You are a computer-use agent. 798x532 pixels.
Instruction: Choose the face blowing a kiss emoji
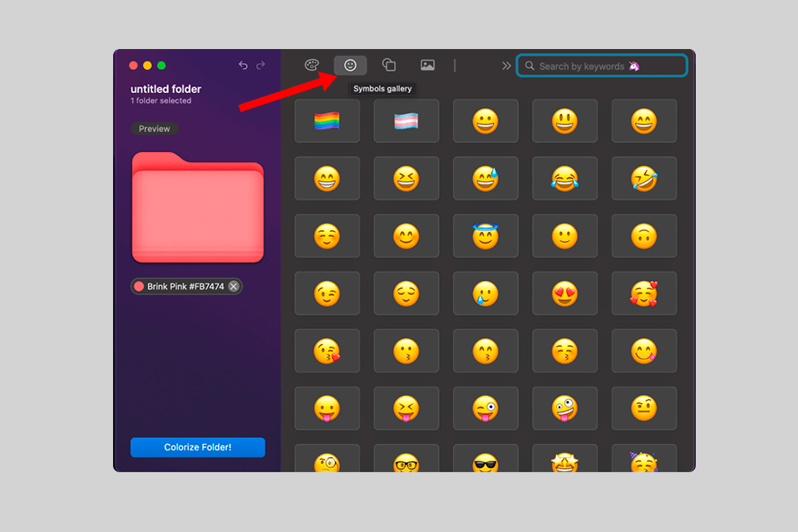tap(328, 352)
